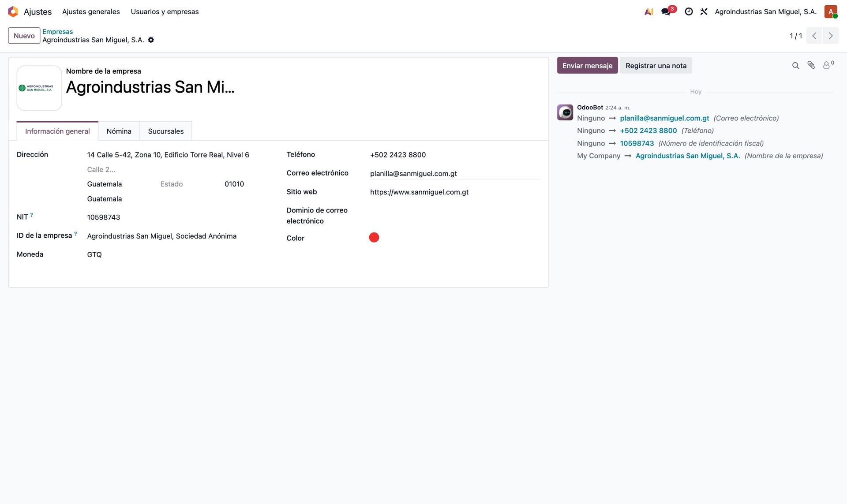The image size is (847, 504).
Task: Click the 2:24 a. m. message timestamp
Action: [x=618, y=108]
